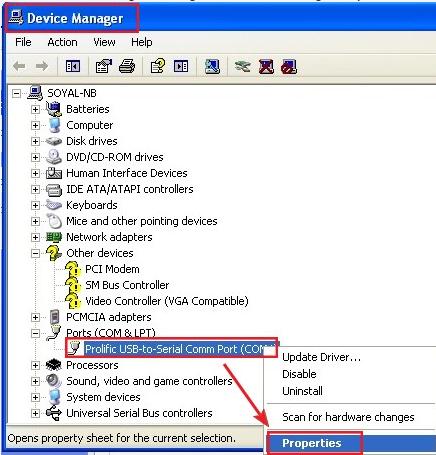Open the View menu
The width and height of the screenshot is (436, 455).
point(104,42)
